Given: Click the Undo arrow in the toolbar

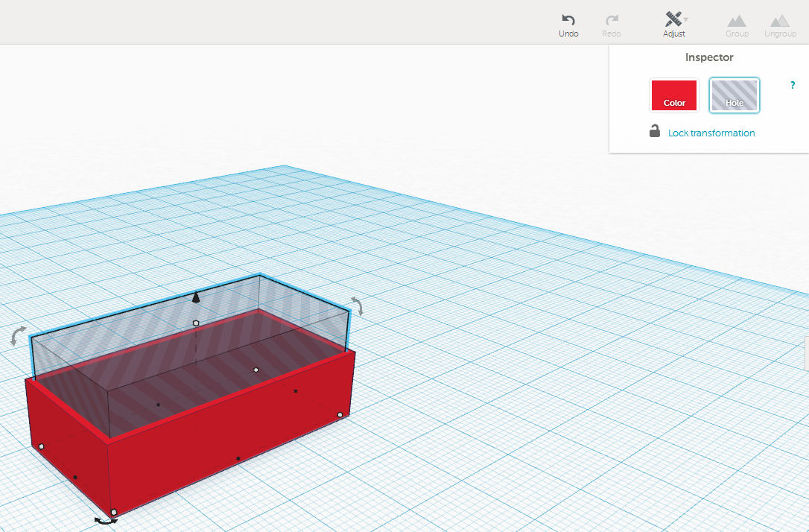Looking at the screenshot, I should 568,20.
